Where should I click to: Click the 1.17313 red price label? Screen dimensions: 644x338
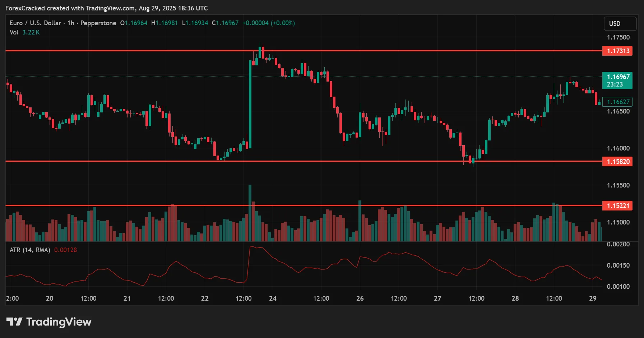tap(617, 51)
